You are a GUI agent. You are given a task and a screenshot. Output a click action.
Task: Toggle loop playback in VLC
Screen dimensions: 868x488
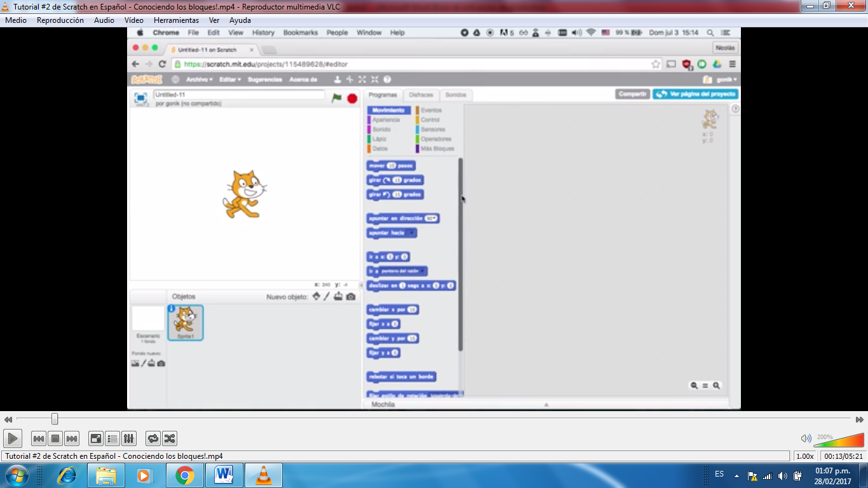tap(152, 438)
